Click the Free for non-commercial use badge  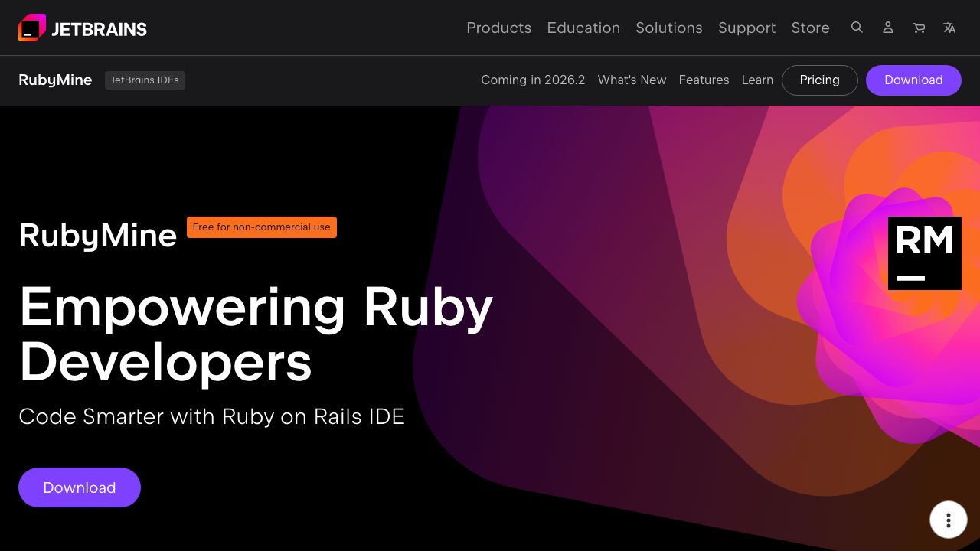point(262,227)
